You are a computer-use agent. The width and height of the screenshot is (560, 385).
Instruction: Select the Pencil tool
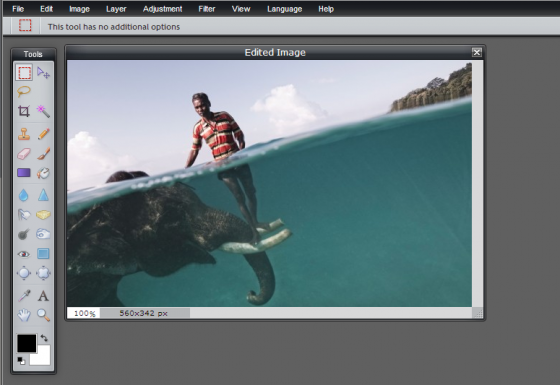(43, 134)
